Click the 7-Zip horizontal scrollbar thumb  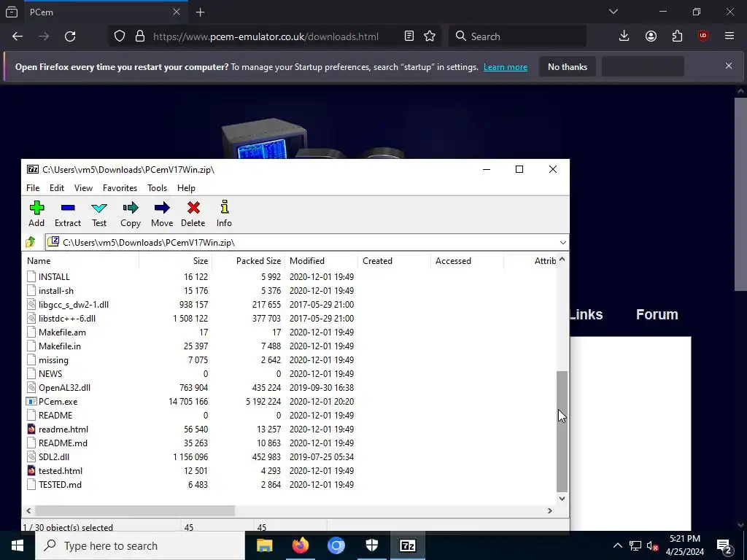click(x=135, y=510)
